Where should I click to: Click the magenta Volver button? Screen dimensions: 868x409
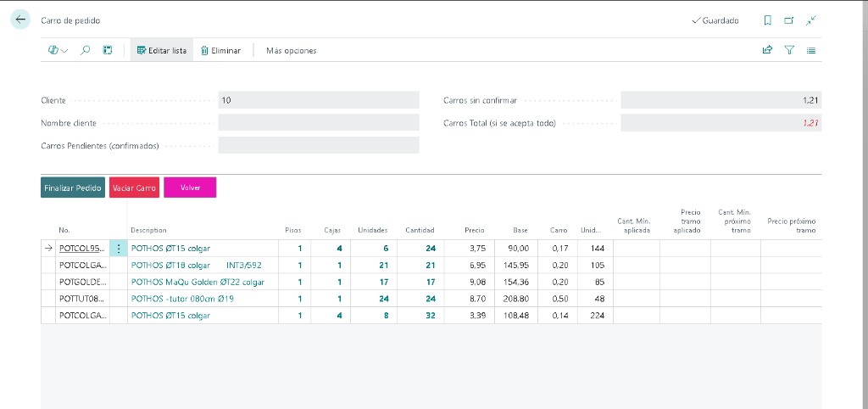pyautogui.click(x=190, y=188)
